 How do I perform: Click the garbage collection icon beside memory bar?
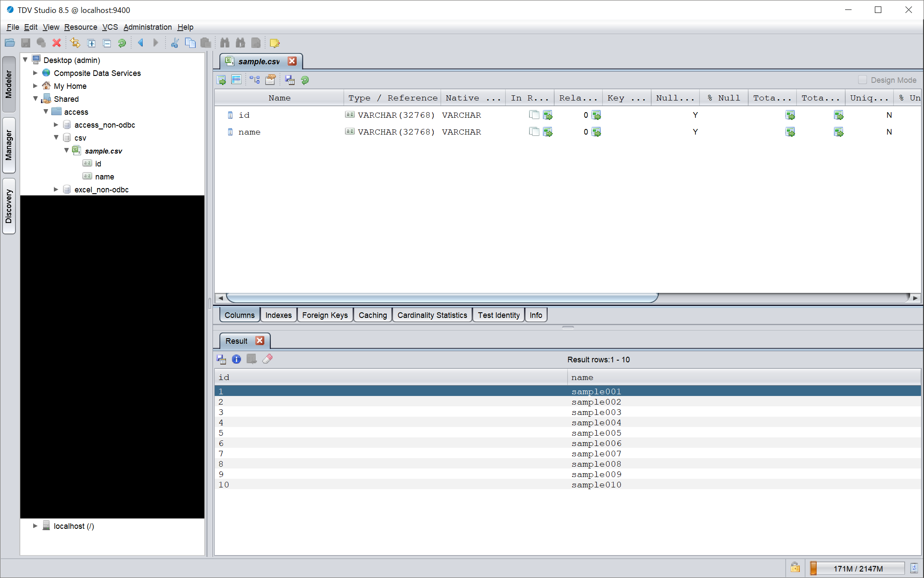click(914, 568)
